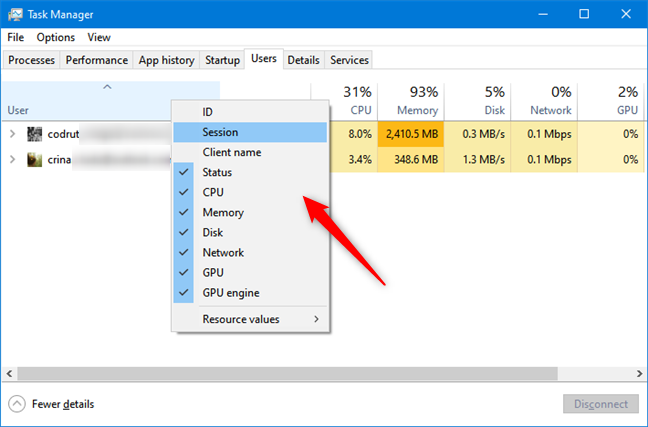
Task: Click the Disconnect button
Action: pyautogui.click(x=601, y=404)
